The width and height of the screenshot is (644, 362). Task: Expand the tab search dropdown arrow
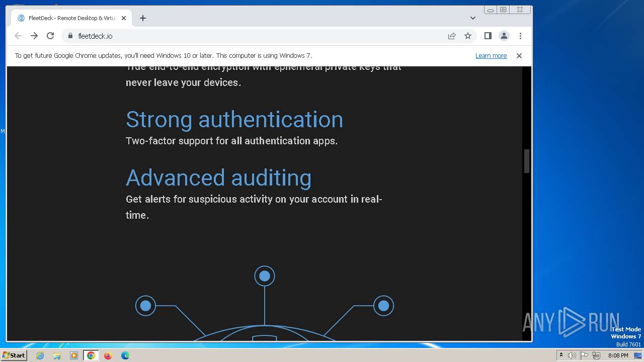(473, 18)
